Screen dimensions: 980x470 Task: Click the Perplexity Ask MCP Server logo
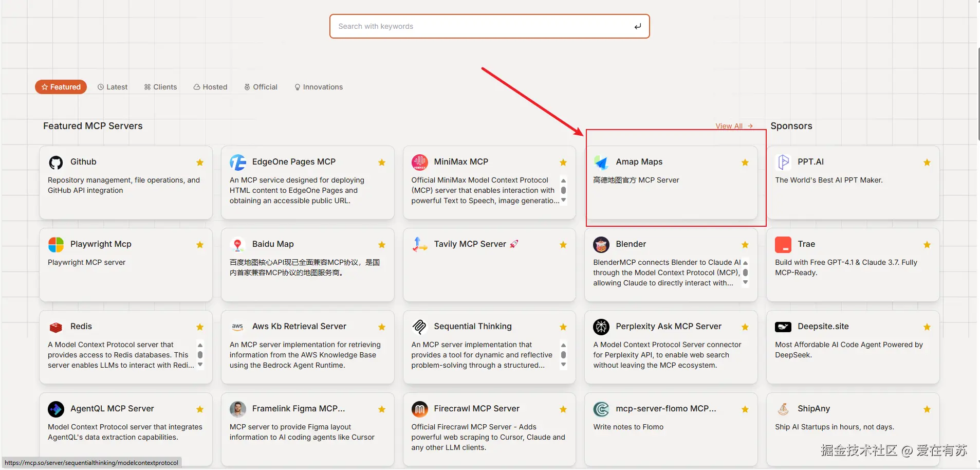click(x=601, y=327)
